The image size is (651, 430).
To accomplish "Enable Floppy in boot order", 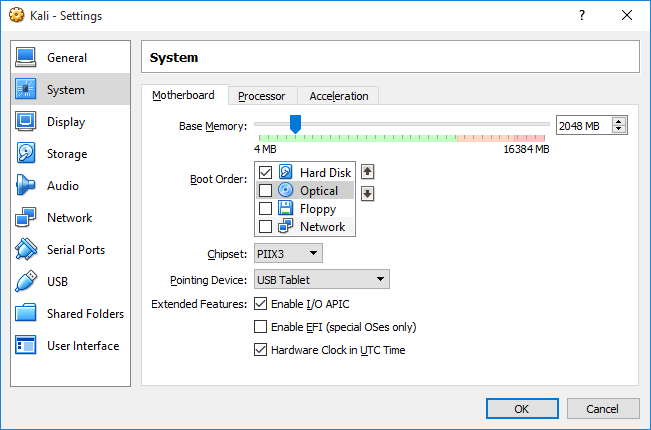I will point(265,208).
